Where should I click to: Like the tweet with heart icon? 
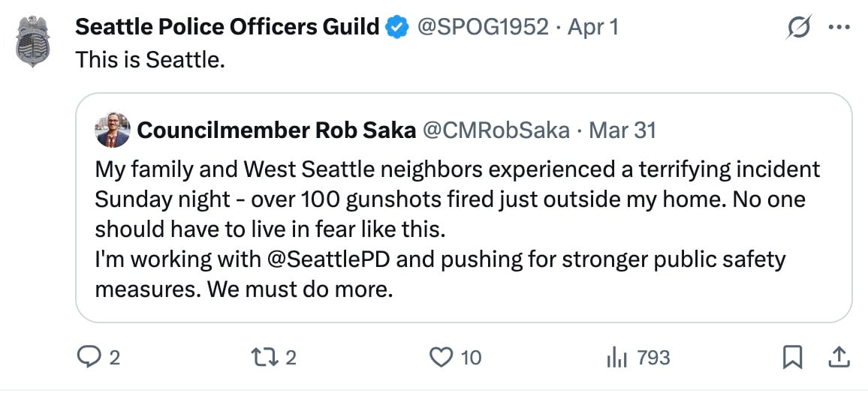click(x=442, y=358)
